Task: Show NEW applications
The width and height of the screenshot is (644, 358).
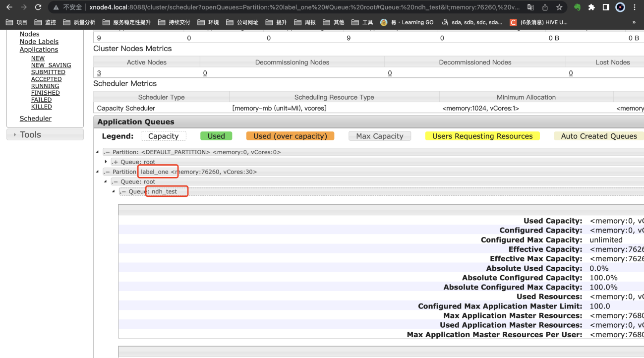Action: pos(38,58)
